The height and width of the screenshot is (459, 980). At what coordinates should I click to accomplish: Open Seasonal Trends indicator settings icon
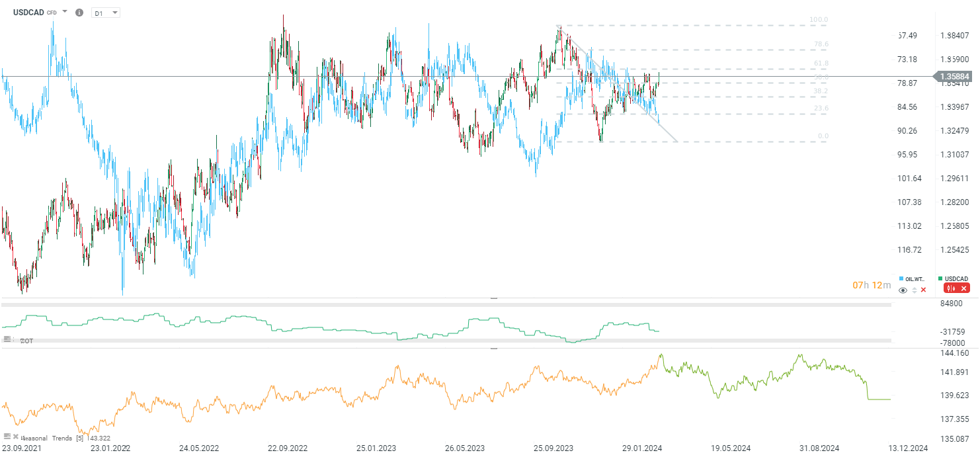click(x=7, y=437)
